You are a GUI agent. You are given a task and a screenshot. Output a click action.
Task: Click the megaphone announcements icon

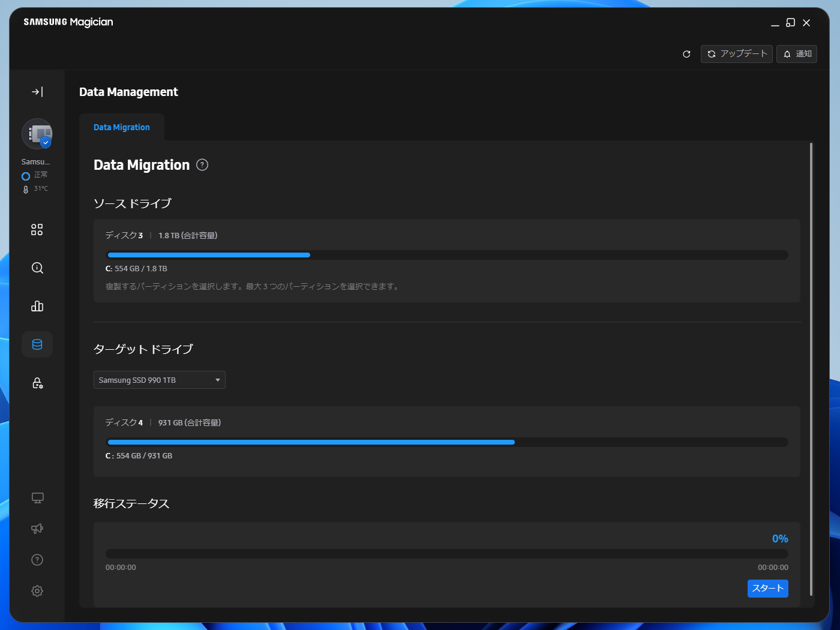(x=37, y=529)
